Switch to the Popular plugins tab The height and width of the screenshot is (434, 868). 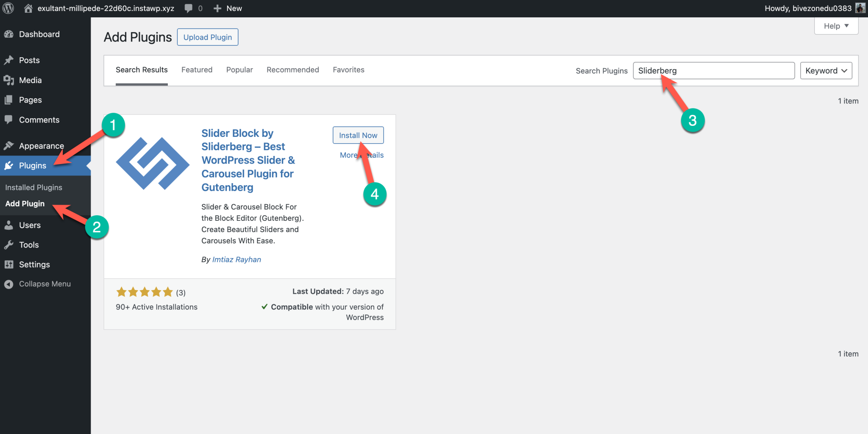pos(239,70)
